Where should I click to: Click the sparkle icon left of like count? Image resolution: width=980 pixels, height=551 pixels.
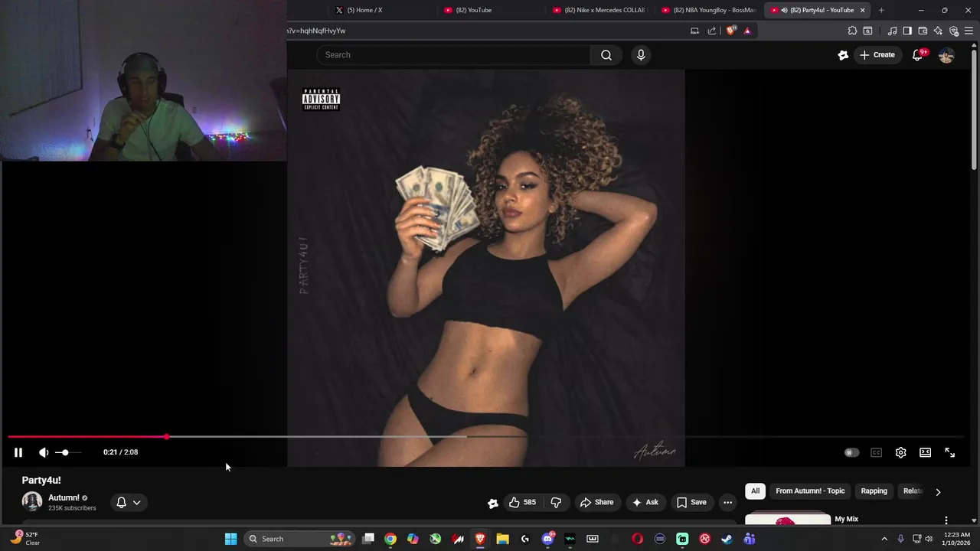coord(493,503)
